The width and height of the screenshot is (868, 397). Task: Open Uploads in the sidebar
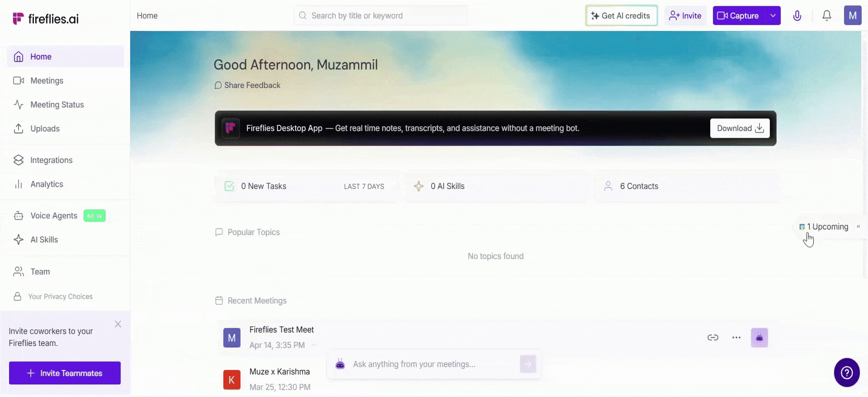[66, 128]
